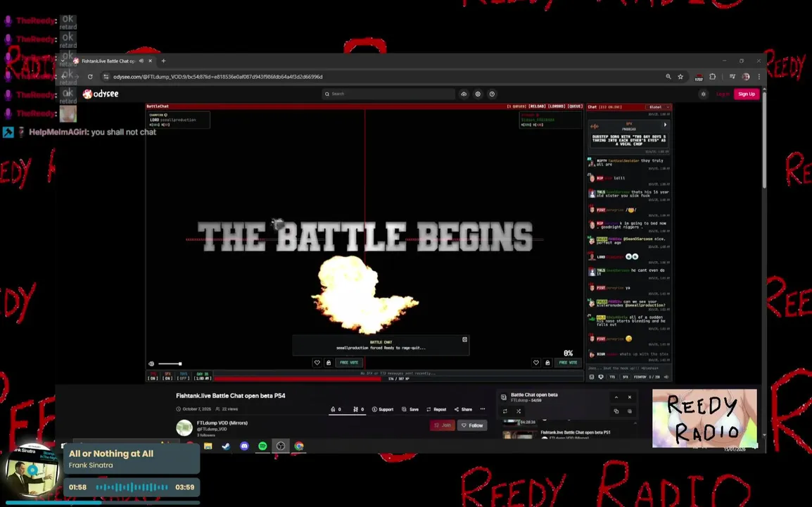Open OBS Studio from the taskbar

point(281,446)
